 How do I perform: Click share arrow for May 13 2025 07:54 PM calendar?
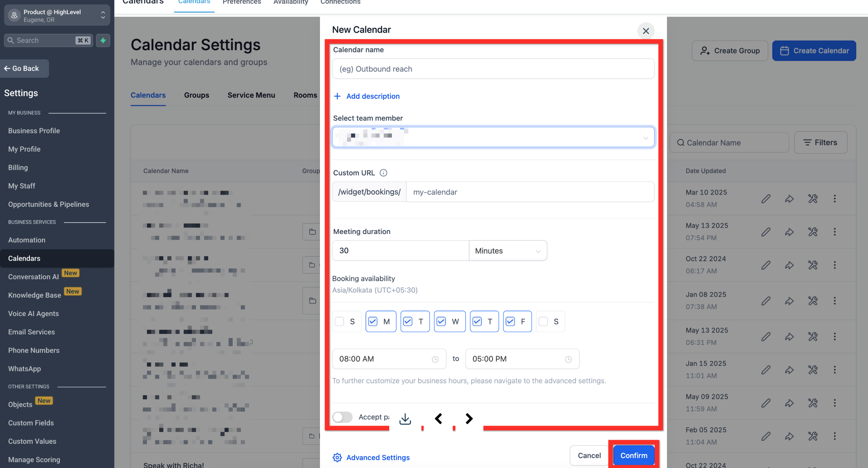tap(789, 232)
